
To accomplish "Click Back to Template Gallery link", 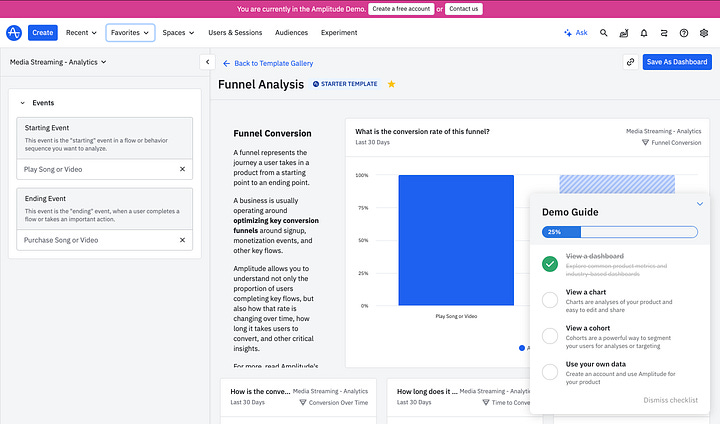I will pyautogui.click(x=268, y=63).
